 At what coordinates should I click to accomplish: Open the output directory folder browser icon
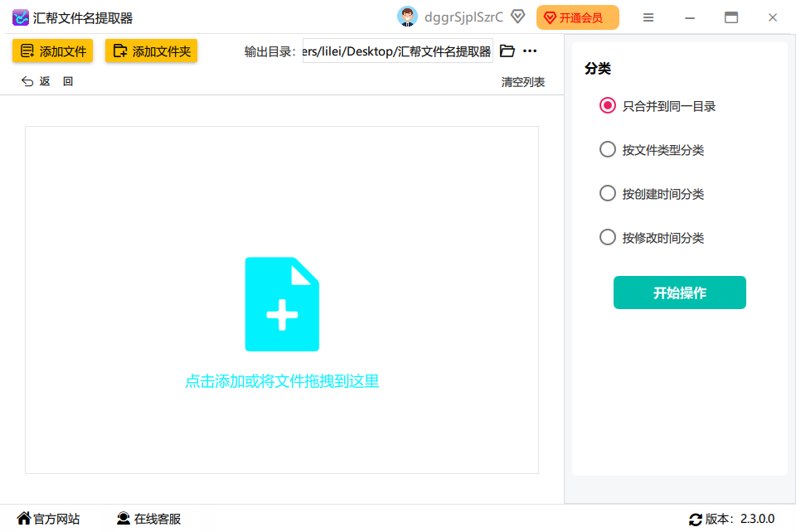tap(507, 51)
